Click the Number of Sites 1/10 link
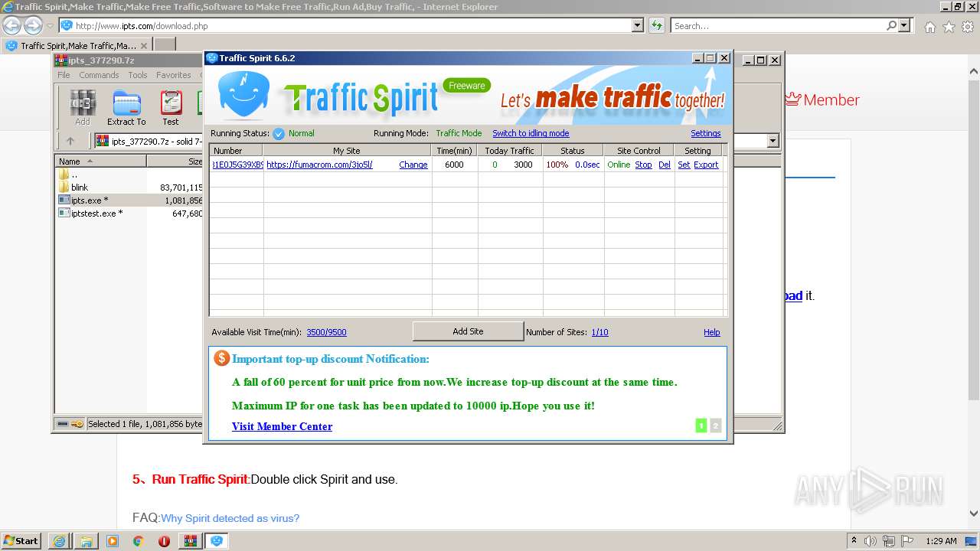 pos(600,332)
